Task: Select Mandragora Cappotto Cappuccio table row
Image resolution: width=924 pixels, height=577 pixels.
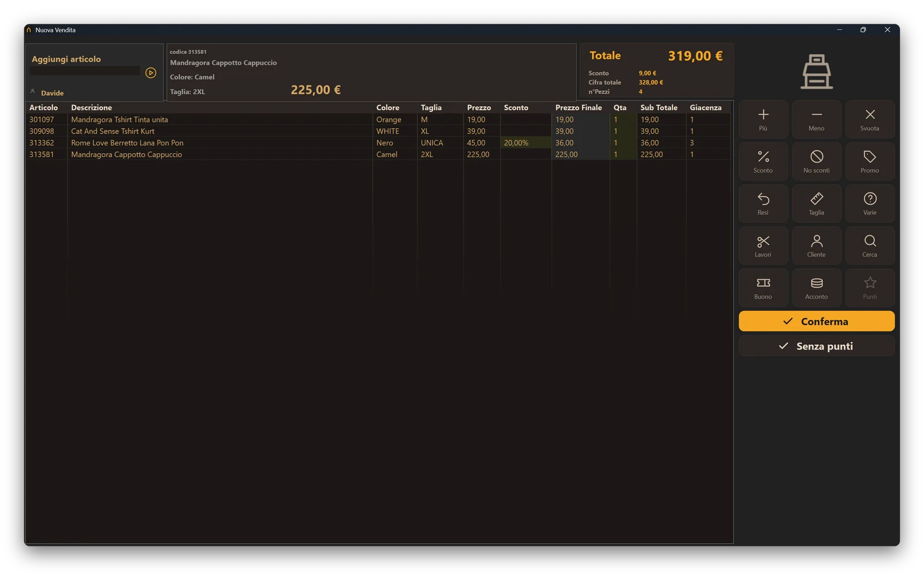Action: (379, 154)
